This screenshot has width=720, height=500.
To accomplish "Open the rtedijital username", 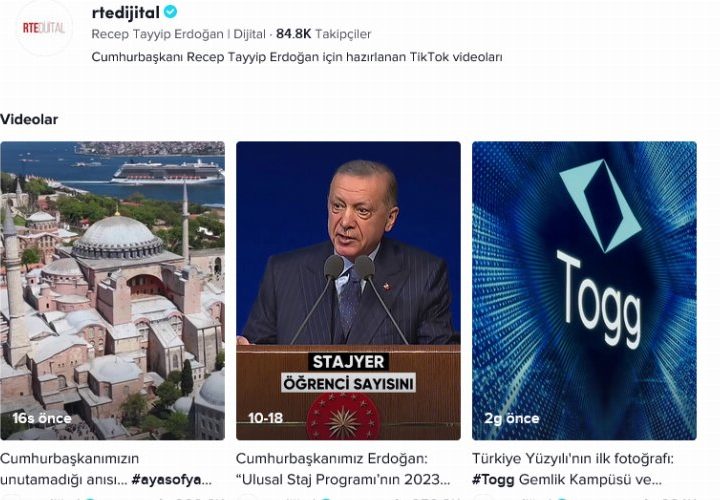I will click(125, 12).
